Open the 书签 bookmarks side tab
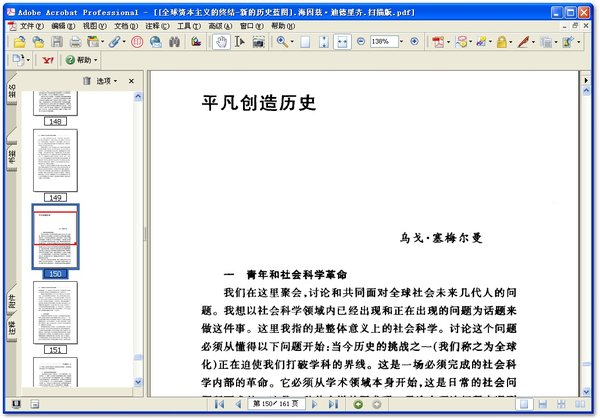Screen dimensions: 600x420 [x=12, y=157]
